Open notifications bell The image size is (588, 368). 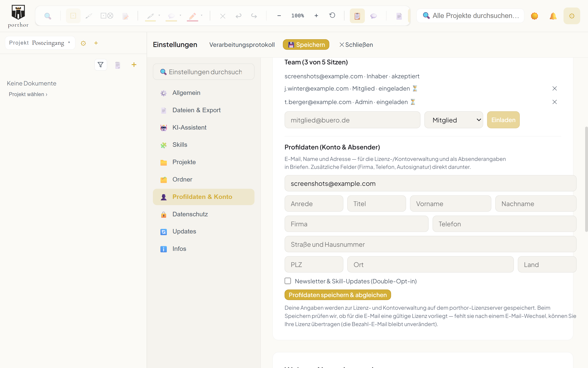pos(553,16)
